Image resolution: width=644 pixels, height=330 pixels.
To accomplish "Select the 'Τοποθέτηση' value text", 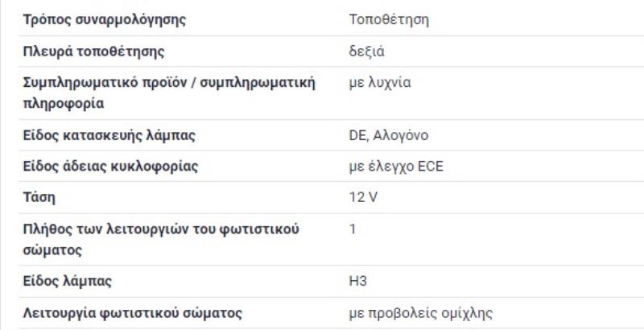I will [389, 20].
